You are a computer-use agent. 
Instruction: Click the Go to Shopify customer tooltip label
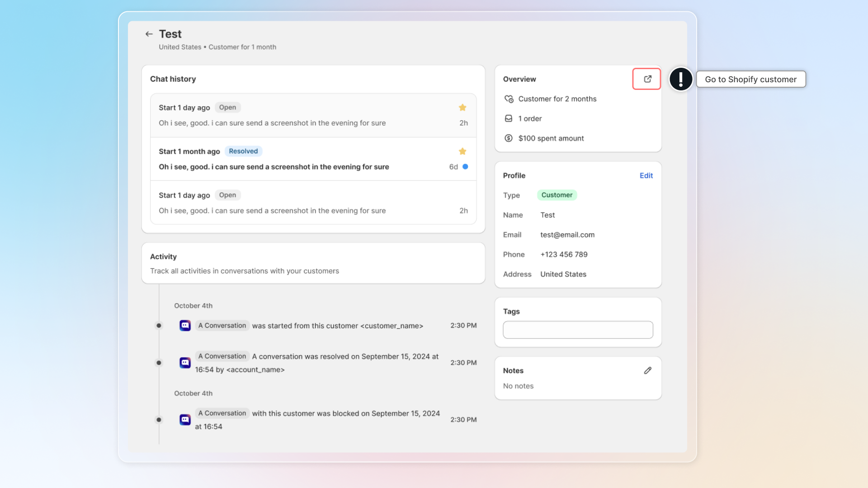click(750, 80)
